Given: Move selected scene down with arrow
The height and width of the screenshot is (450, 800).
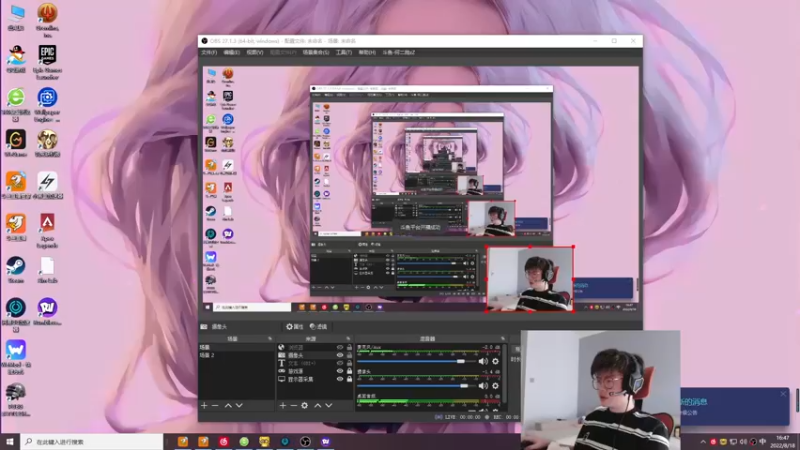Looking at the screenshot, I should coord(239,406).
